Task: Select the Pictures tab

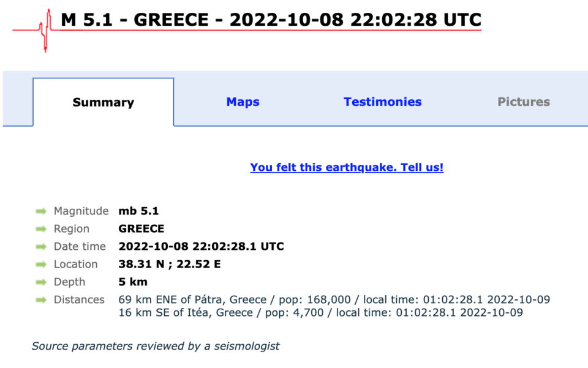Action: click(x=524, y=102)
